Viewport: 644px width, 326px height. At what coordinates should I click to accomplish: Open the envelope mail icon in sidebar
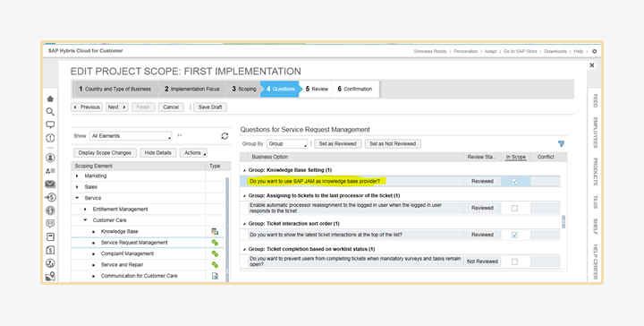pos(50,184)
